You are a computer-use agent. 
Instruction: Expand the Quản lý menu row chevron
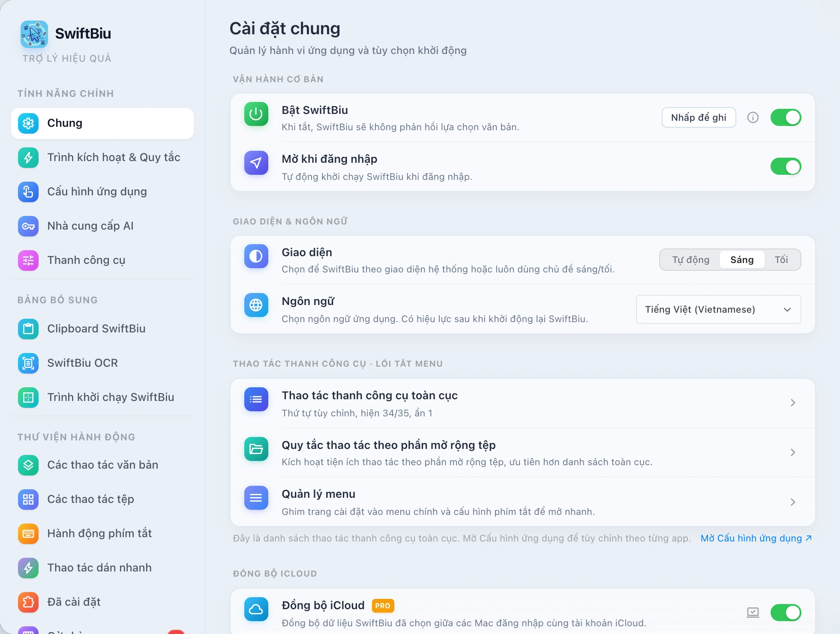click(x=793, y=502)
